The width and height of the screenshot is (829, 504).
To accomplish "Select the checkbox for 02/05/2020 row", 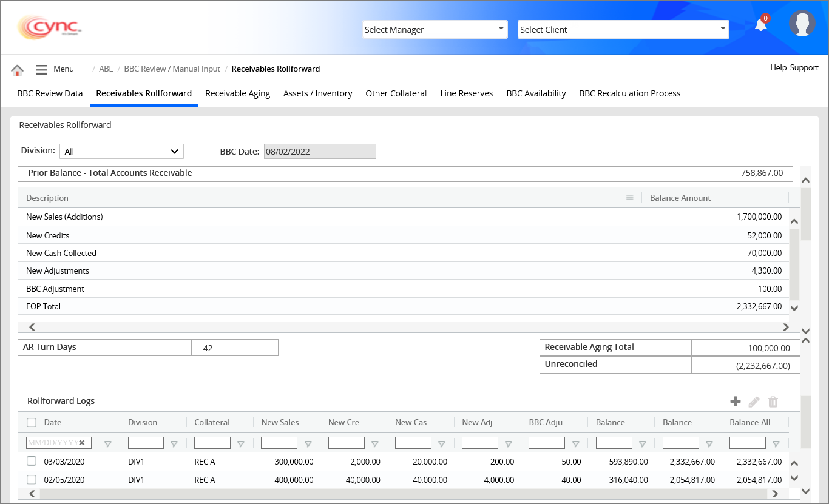I will click(32, 480).
